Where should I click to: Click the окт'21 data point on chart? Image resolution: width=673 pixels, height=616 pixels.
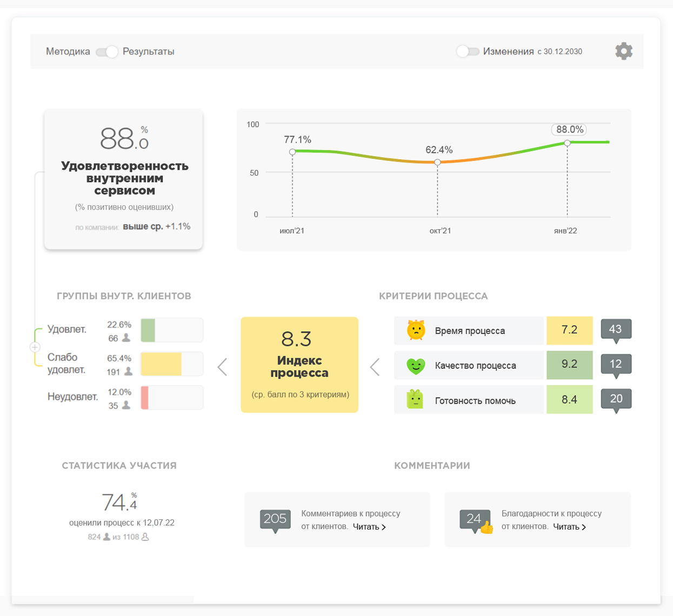(437, 162)
